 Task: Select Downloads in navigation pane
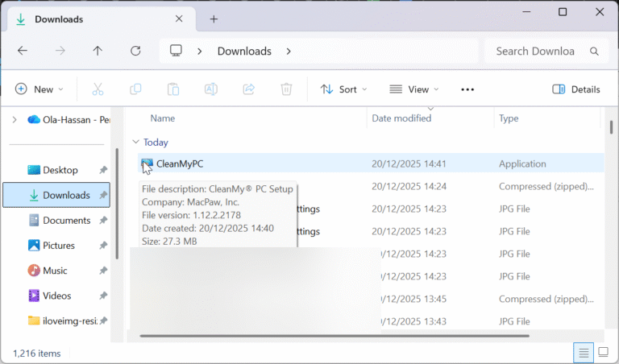[x=56, y=195]
